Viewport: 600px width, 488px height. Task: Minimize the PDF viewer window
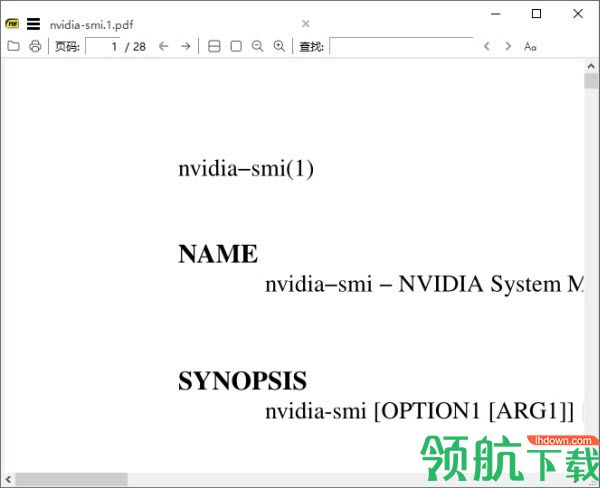pos(496,14)
